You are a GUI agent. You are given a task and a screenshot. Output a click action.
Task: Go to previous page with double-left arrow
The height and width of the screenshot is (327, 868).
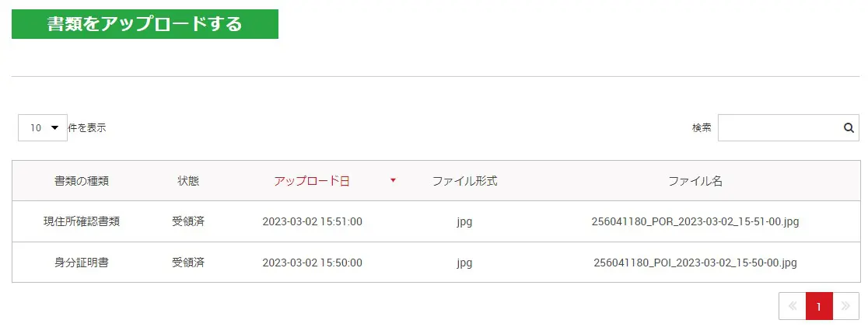pos(793,306)
